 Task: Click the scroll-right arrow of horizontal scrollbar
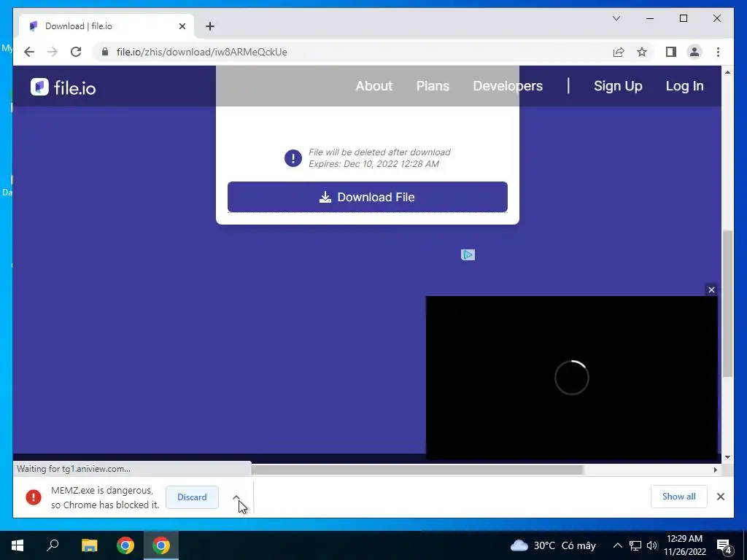pos(716,470)
